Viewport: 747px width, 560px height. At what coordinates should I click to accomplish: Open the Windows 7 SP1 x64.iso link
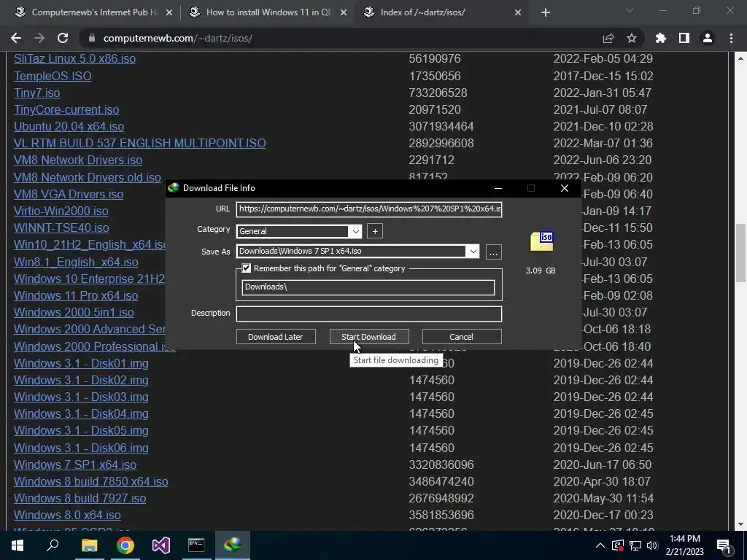(75, 464)
